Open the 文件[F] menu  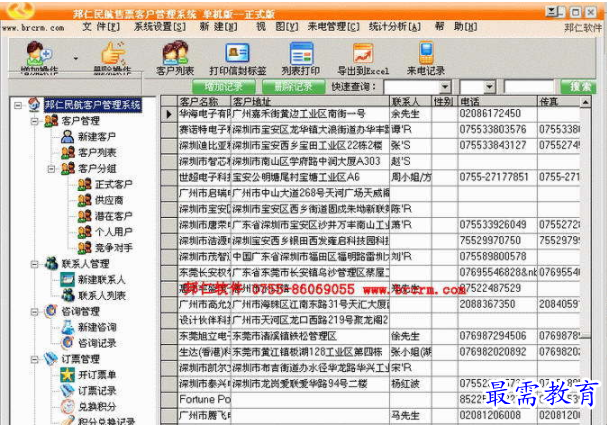pyautogui.click(x=101, y=27)
